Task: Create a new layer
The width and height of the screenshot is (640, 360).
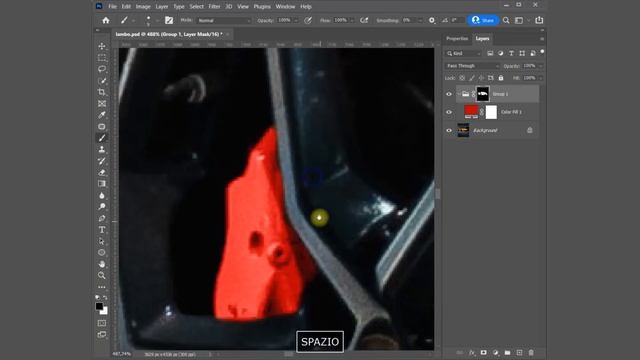Action: [519, 352]
